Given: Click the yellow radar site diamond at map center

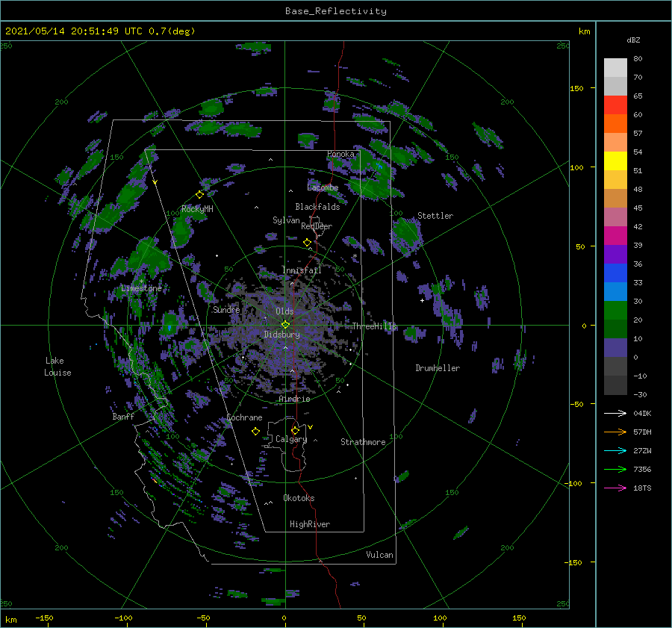Looking at the screenshot, I should point(285,325).
